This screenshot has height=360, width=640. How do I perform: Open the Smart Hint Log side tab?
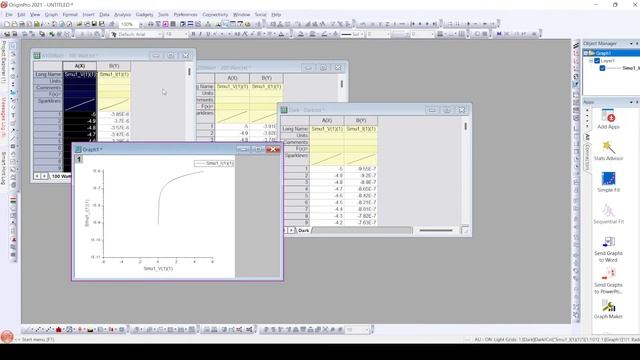pos(3,168)
